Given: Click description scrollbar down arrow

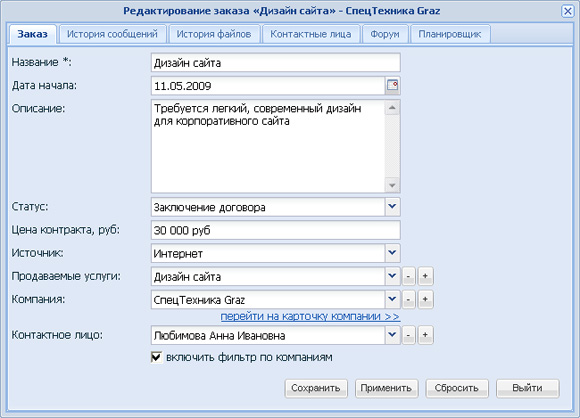Looking at the screenshot, I should 392,185.
